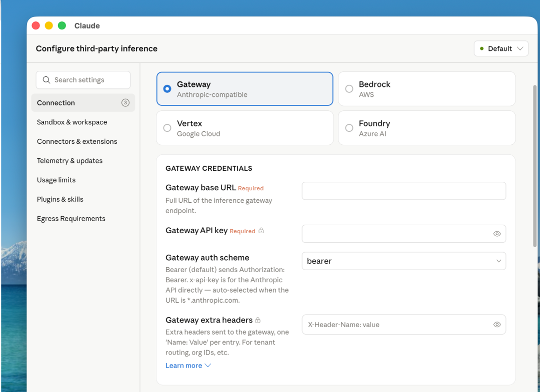The width and height of the screenshot is (540, 392).
Task: Click the vertical scrollbar on the right
Action: [535, 165]
